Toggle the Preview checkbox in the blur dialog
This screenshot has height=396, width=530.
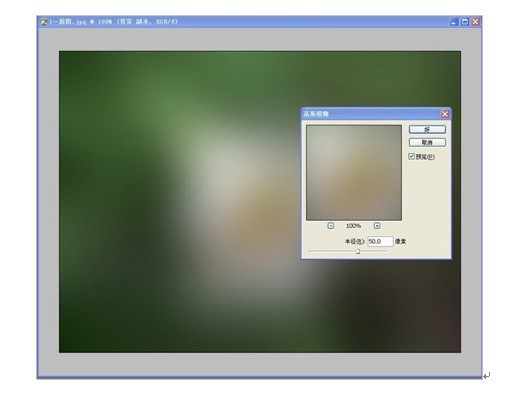click(411, 156)
